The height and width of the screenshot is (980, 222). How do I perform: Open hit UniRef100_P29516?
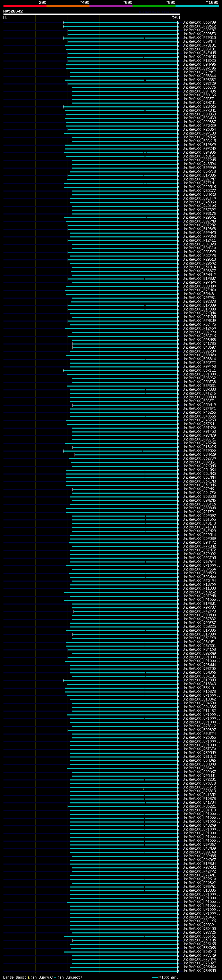[x=199, y=187]
